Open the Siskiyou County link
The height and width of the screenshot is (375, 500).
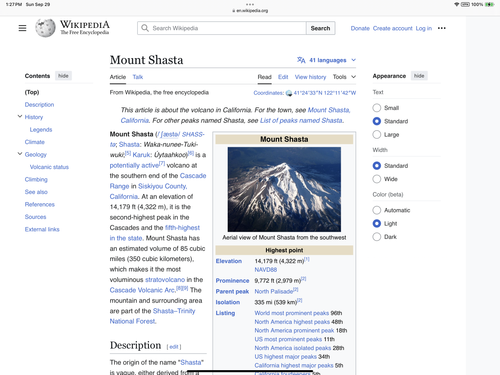click(x=163, y=186)
